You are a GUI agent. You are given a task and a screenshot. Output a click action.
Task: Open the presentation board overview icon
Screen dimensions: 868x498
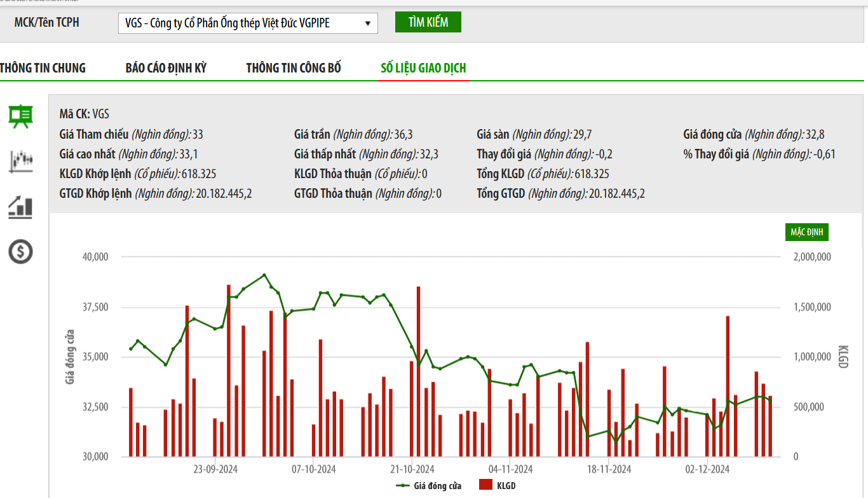pos(20,116)
